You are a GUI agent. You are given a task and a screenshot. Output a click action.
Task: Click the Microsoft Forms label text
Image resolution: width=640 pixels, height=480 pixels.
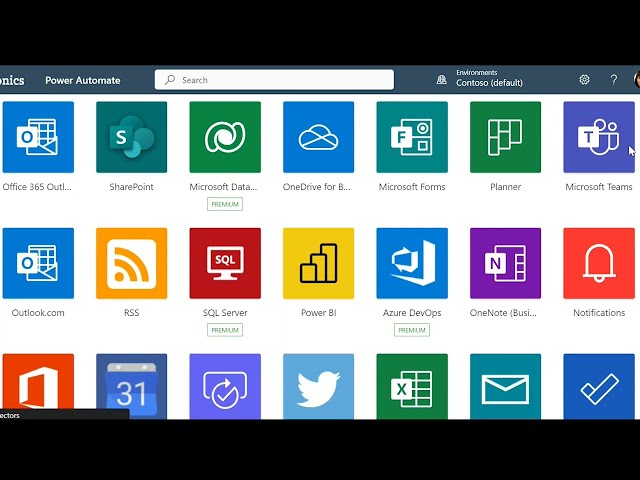point(412,187)
